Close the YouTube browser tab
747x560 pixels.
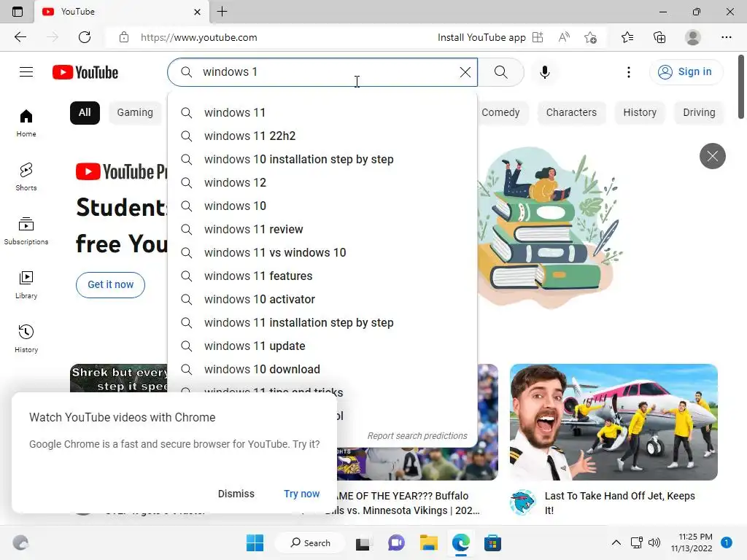(197, 12)
